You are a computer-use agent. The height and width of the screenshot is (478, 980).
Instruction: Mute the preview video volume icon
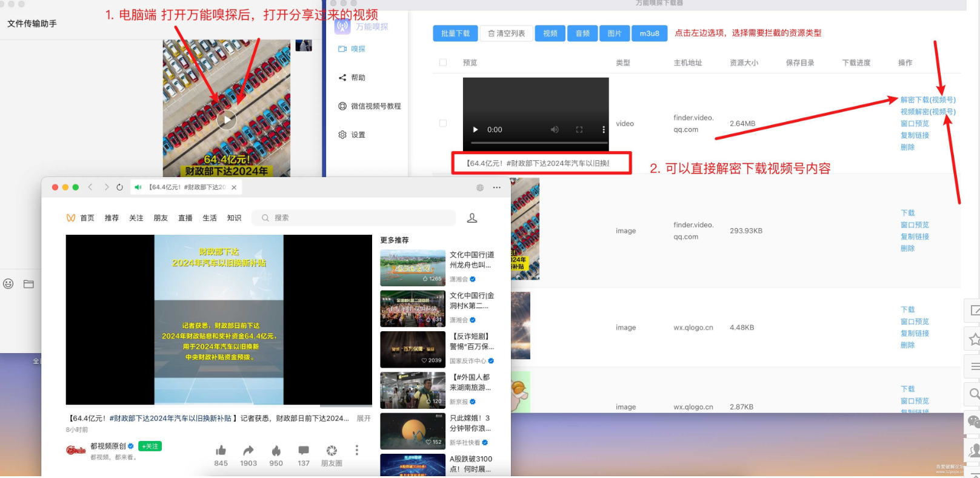tap(555, 130)
